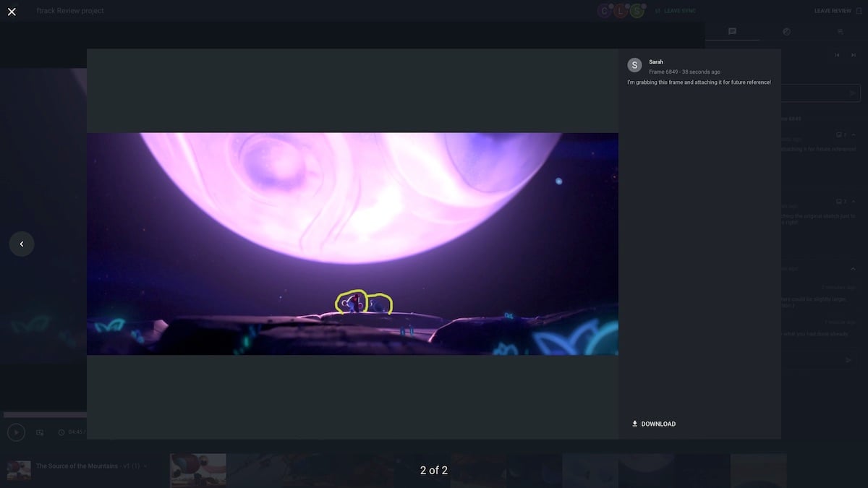Click the video progress bar
868x488 pixels.
pos(45,415)
